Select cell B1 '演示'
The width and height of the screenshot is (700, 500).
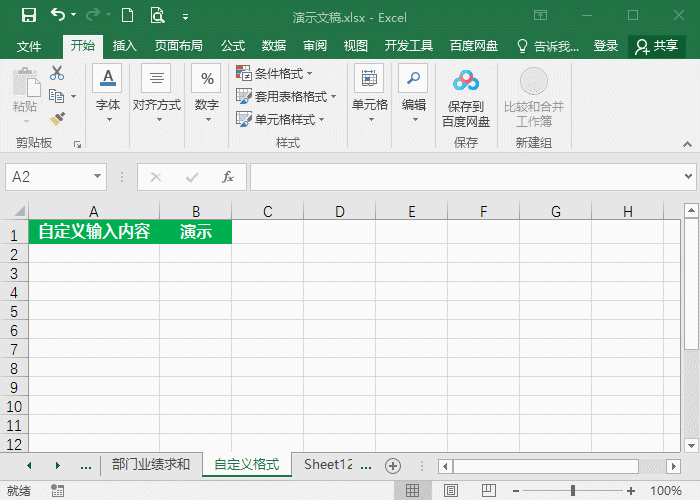(196, 232)
